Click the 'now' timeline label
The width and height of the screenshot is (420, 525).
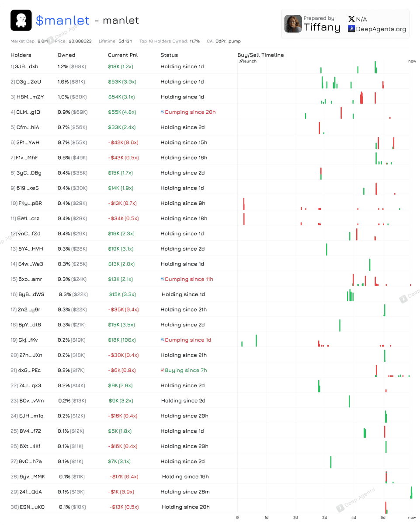tap(412, 61)
